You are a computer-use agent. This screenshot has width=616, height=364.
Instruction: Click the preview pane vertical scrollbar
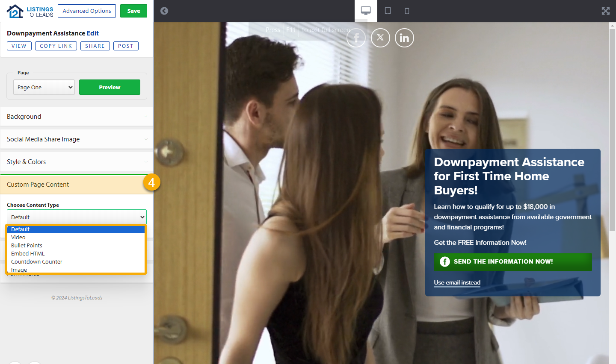[x=612, y=128]
